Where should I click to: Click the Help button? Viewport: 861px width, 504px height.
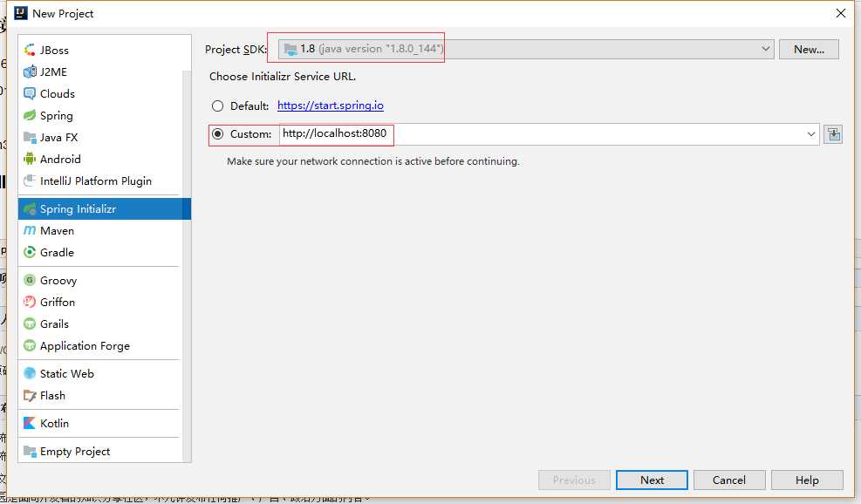(x=807, y=480)
